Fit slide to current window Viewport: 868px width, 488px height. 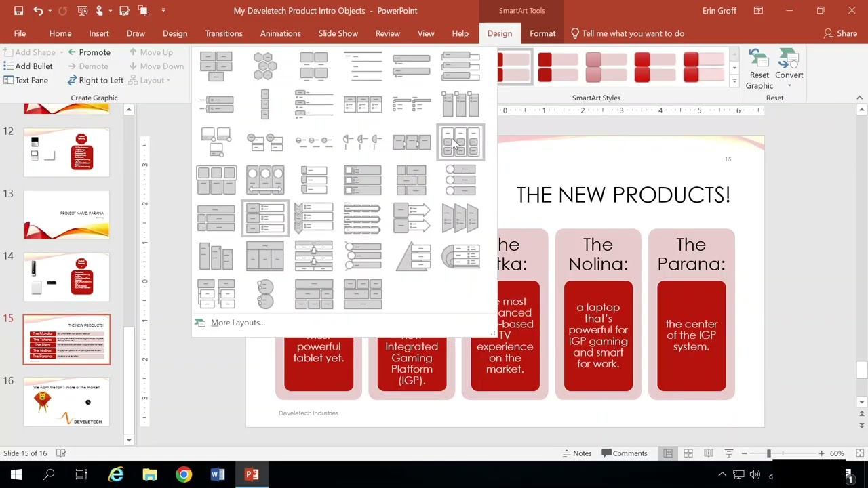[860, 453]
